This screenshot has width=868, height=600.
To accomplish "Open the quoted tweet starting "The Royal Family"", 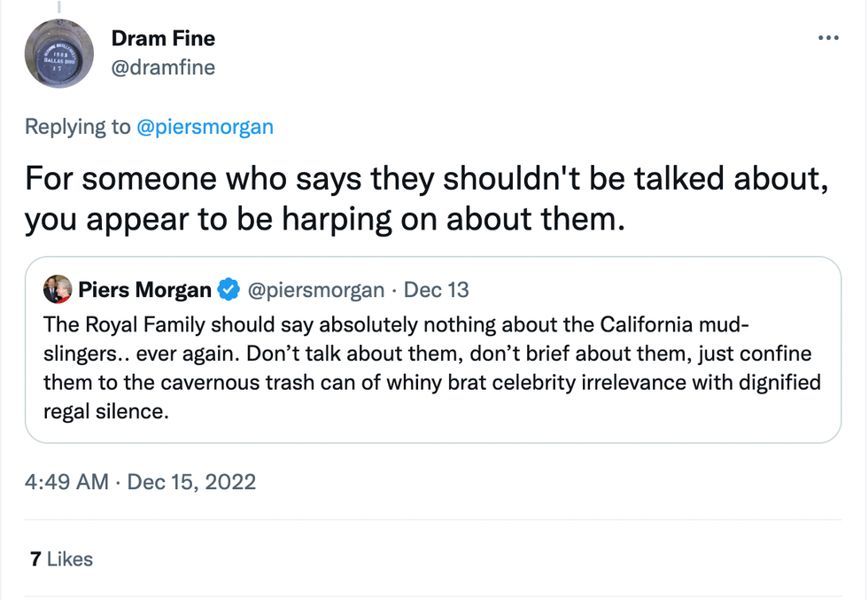I will click(x=397, y=324).
